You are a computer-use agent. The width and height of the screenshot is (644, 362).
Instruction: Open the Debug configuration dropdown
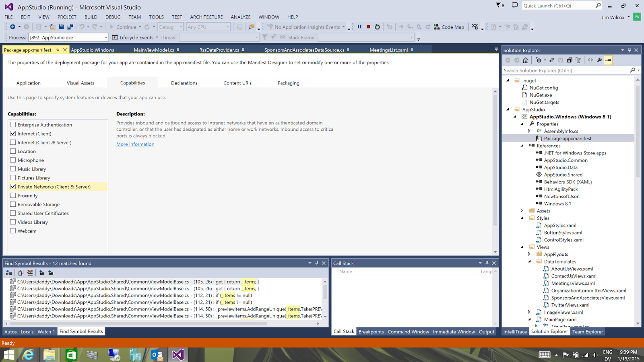tap(170, 27)
